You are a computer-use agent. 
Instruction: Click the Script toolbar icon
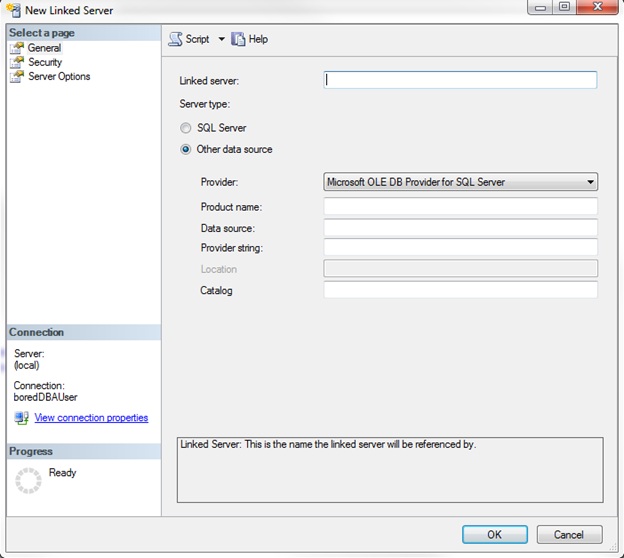pos(175,39)
